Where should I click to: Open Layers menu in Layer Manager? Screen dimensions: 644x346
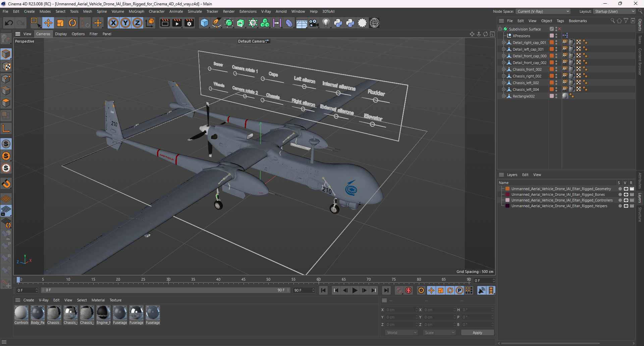coord(512,175)
